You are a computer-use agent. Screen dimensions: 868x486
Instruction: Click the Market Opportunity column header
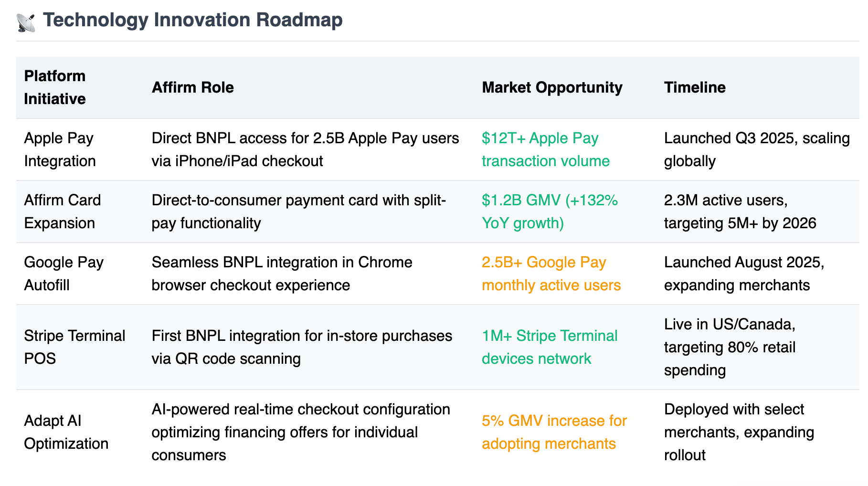(x=552, y=87)
